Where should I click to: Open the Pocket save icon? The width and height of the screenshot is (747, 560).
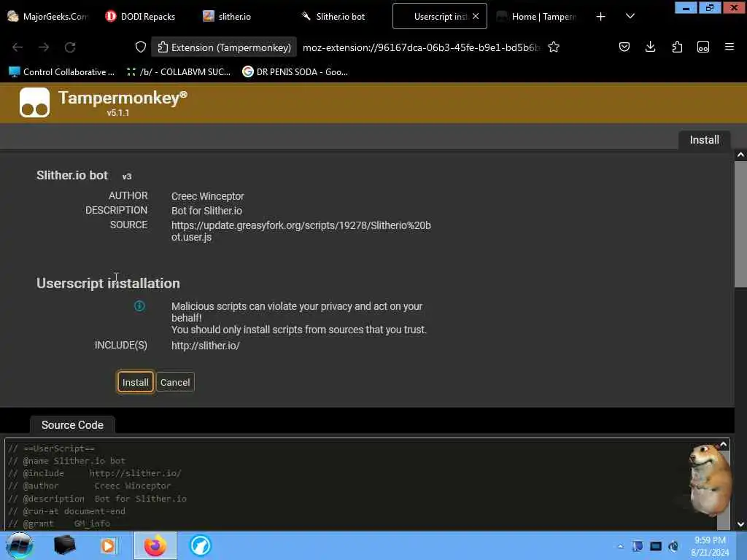[x=624, y=47]
